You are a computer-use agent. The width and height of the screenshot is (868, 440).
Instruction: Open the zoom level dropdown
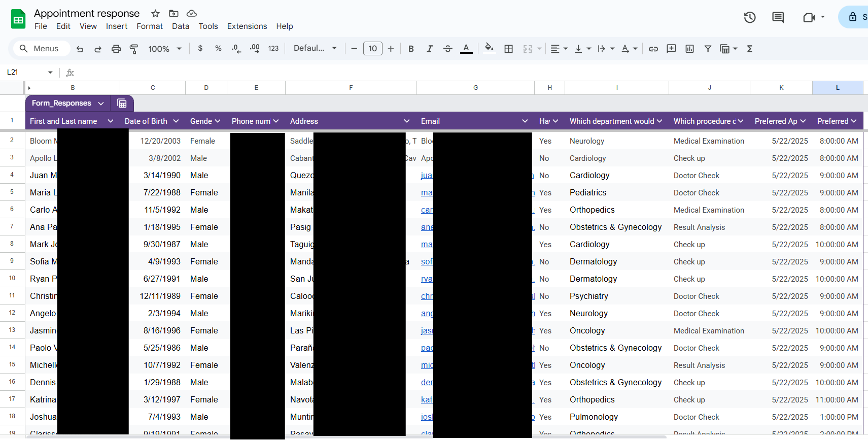165,49
